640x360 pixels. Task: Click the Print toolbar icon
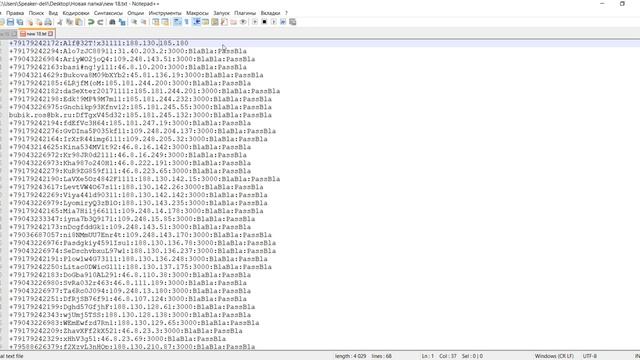pyautogui.click(x=48, y=22)
